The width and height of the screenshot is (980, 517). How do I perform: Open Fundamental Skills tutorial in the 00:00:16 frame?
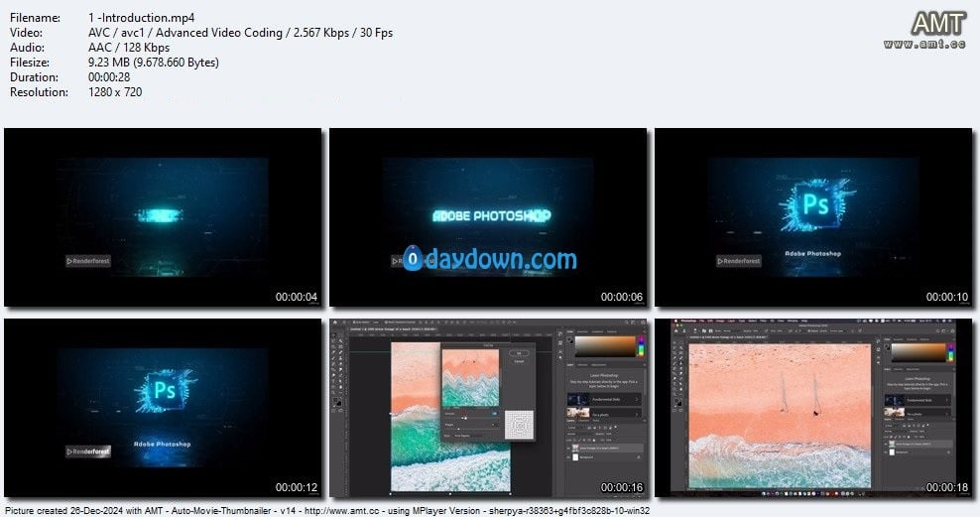pyautogui.click(x=604, y=399)
